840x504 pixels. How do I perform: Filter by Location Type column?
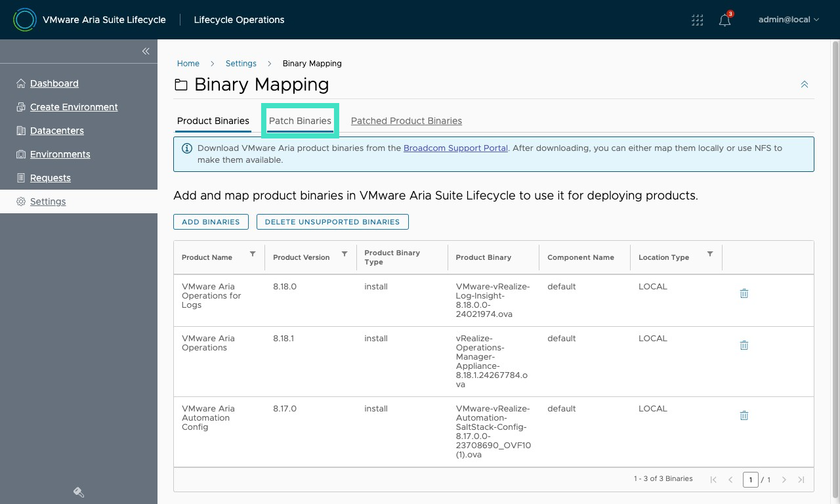pos(710,254)
